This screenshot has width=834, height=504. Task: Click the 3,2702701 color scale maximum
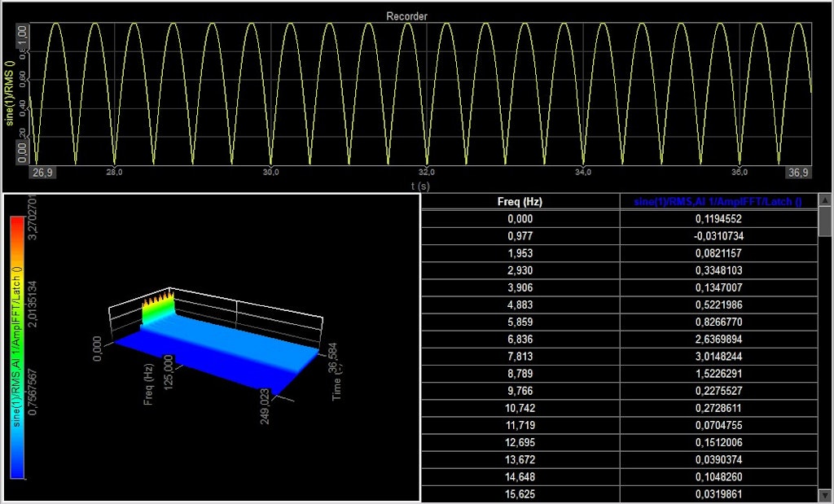[33, 217]
